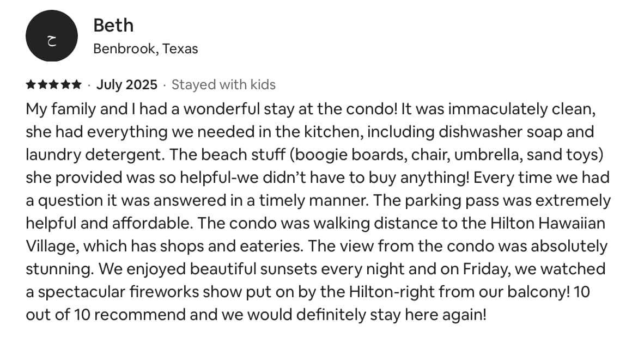Click Beth's circular profile avatar
This screenshot has width=644, height=338.
(52, 36)
